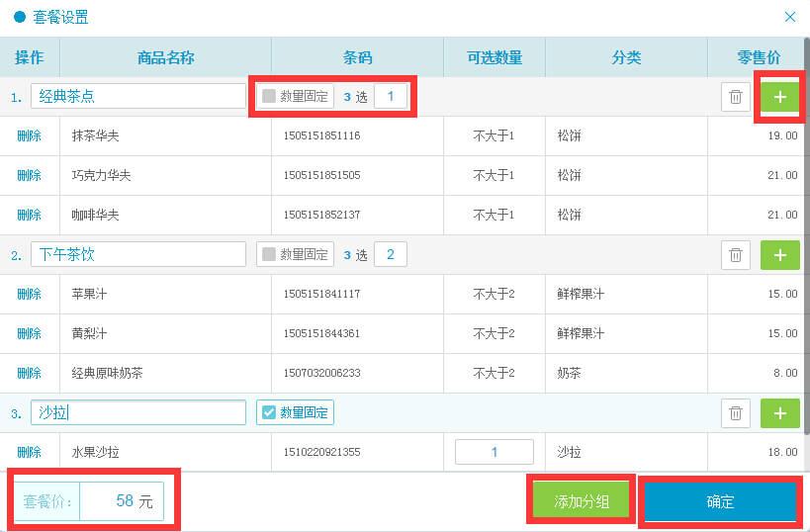Uncheck 数量固定 for 沙拉 group
Image resolution: width=810 pixels, height=532 pixels.
(x=268, y=412)
